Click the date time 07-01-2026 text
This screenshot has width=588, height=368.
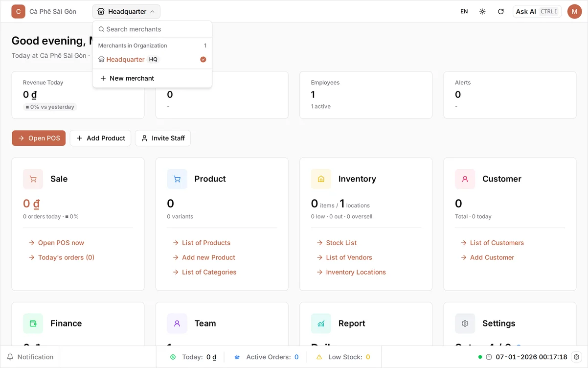click(x=532, y=357)
